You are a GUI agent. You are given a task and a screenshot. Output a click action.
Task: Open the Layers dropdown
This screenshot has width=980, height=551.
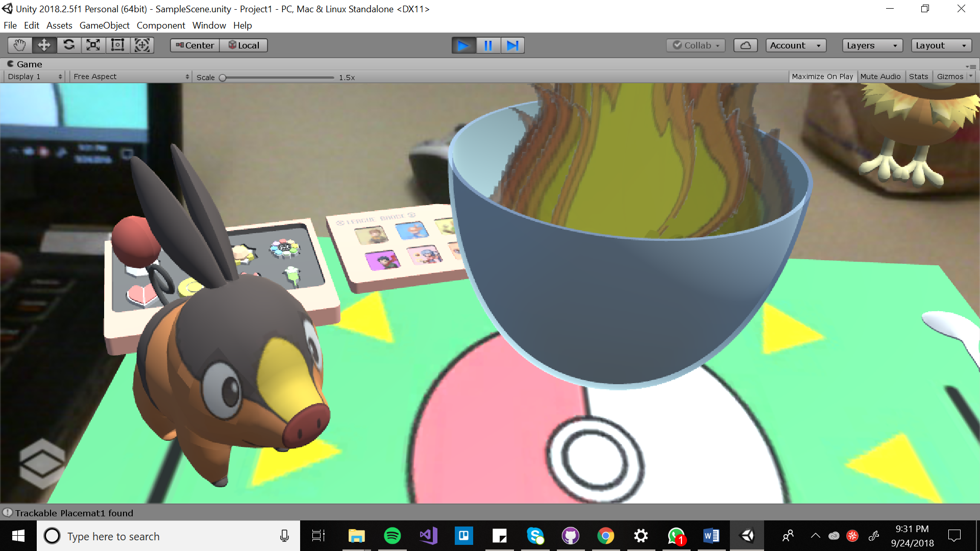coord(872,45)
